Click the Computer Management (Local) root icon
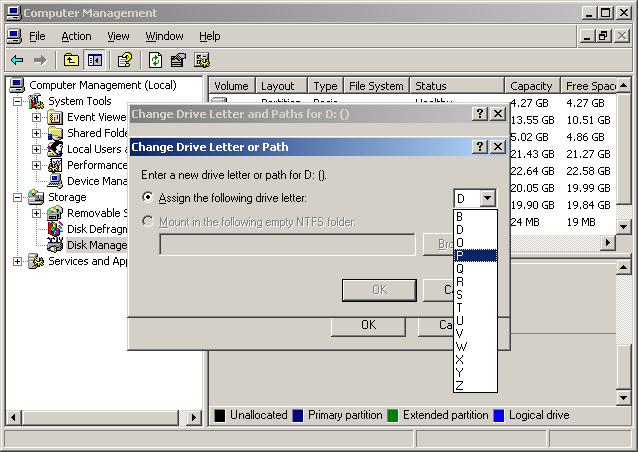Screen dimensions: 638x452 (17, 85)
